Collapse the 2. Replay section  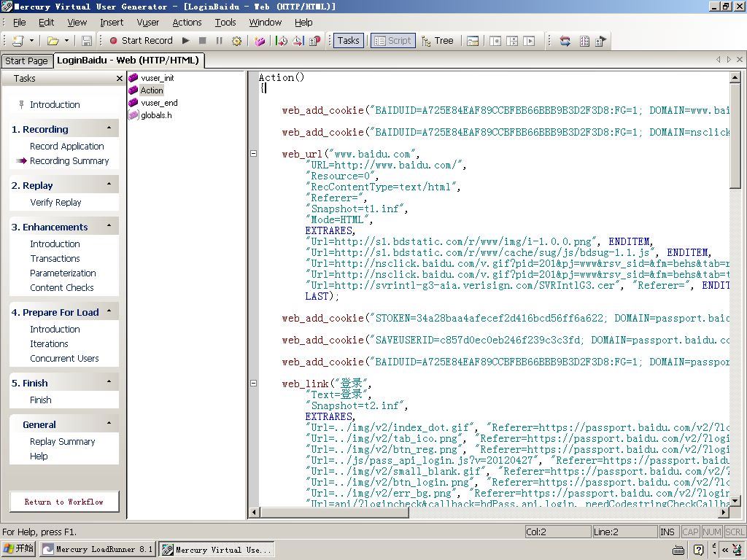109,184
